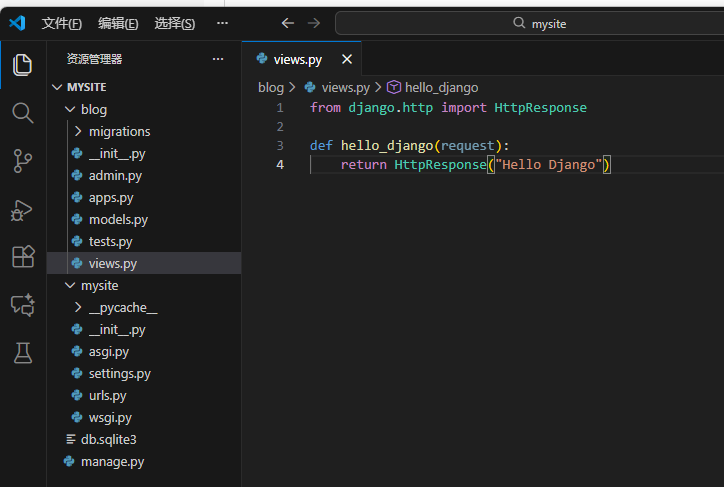Open the Explorer view in activity bar
The image size is (724, 487).
(22, 65)
